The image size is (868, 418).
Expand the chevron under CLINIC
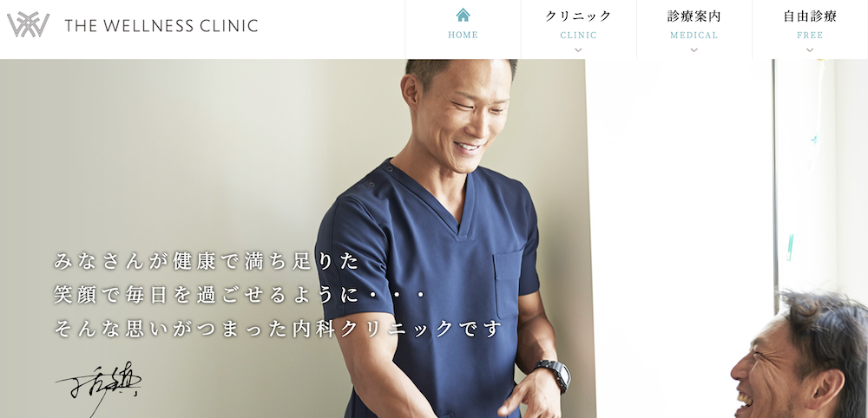pos(578,49)
